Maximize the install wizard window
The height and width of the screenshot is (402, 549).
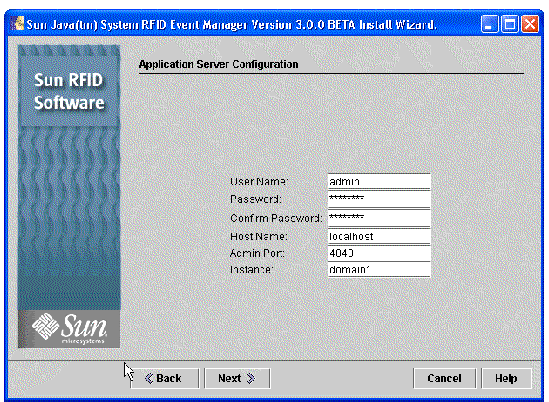pos(510,24)
